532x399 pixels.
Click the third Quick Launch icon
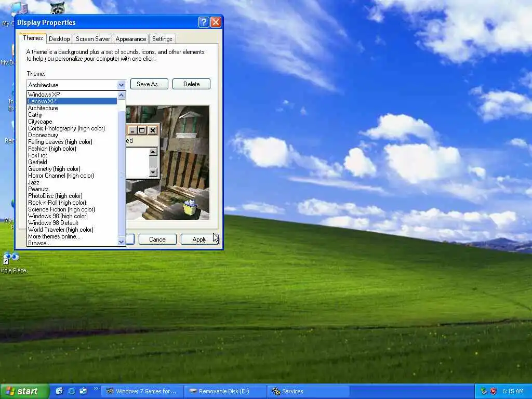tap(83, 391)
